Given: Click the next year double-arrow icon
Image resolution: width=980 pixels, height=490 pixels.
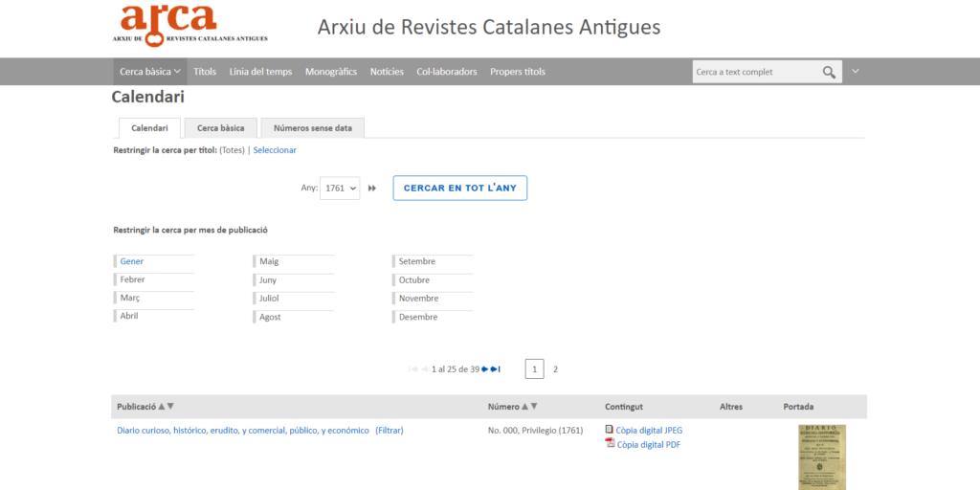Looking at the screenshot, I should [372, 189].
